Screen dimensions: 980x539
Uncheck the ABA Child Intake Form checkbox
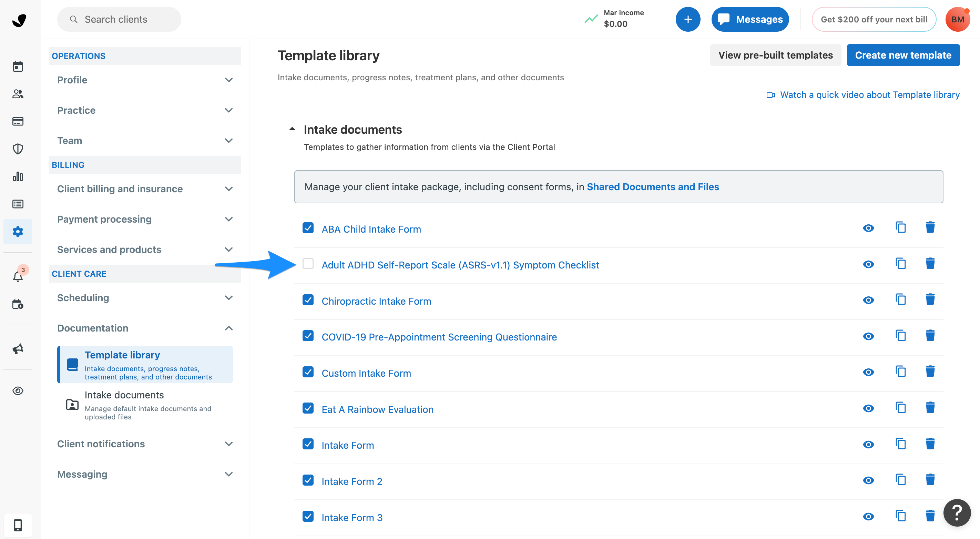tap(308, 228)
